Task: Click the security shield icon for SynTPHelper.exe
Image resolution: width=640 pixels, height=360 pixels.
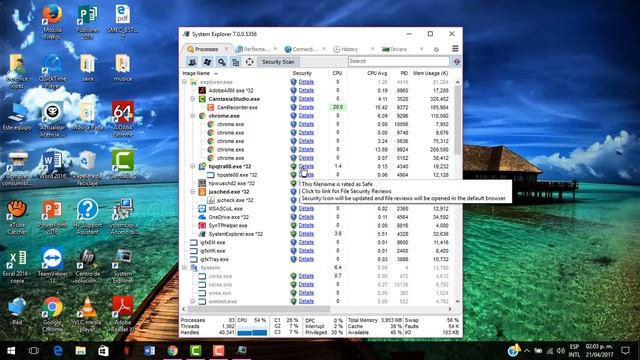Action: pyautogui.click(x=293, y=225)
